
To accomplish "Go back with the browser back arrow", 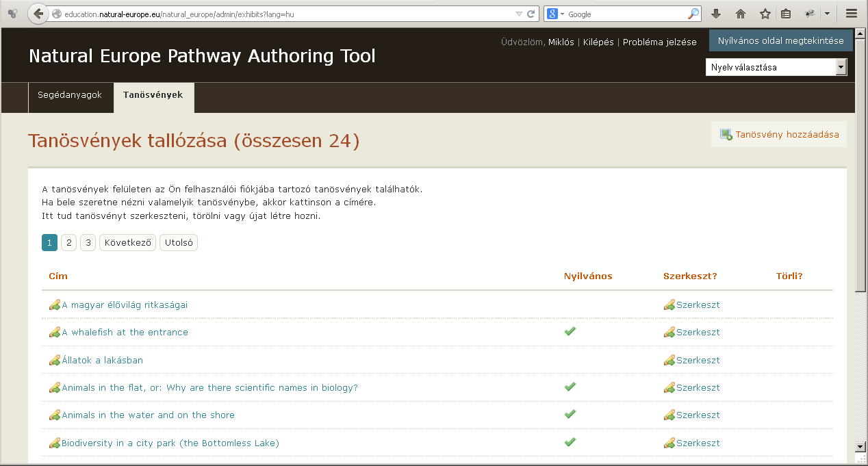I will coord(38,13).
